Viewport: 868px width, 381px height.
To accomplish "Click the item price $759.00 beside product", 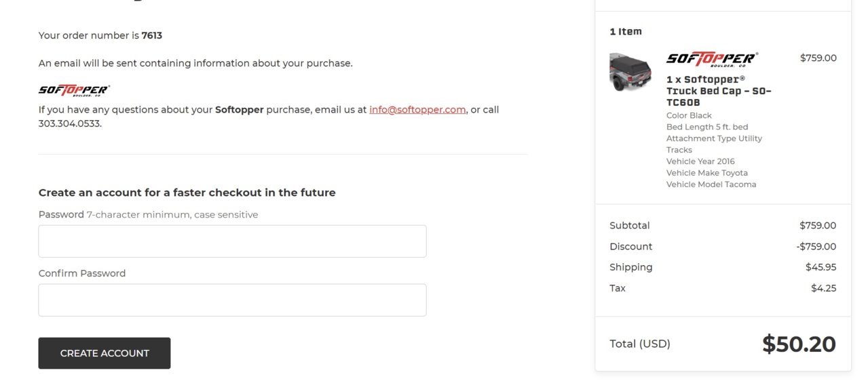I will (x=818, y=58).
